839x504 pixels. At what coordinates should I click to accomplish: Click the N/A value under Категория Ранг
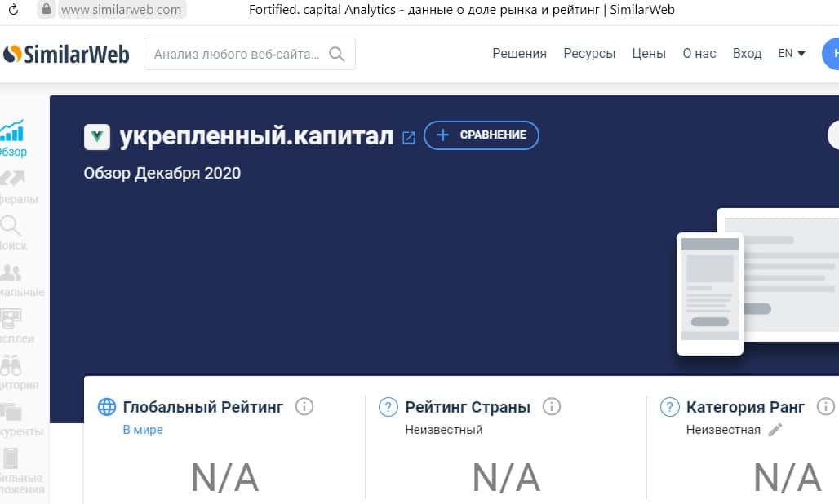pos(788,477)
